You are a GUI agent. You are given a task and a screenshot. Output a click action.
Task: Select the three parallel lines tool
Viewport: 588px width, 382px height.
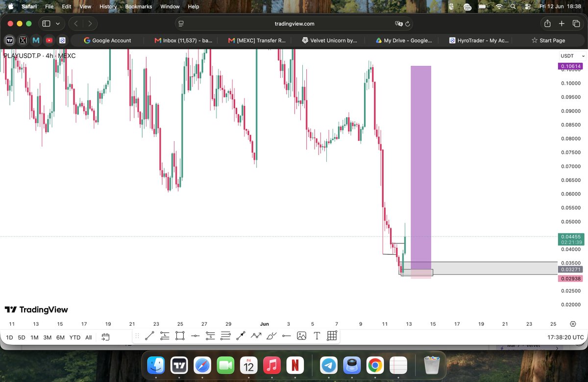coord(225,335)
